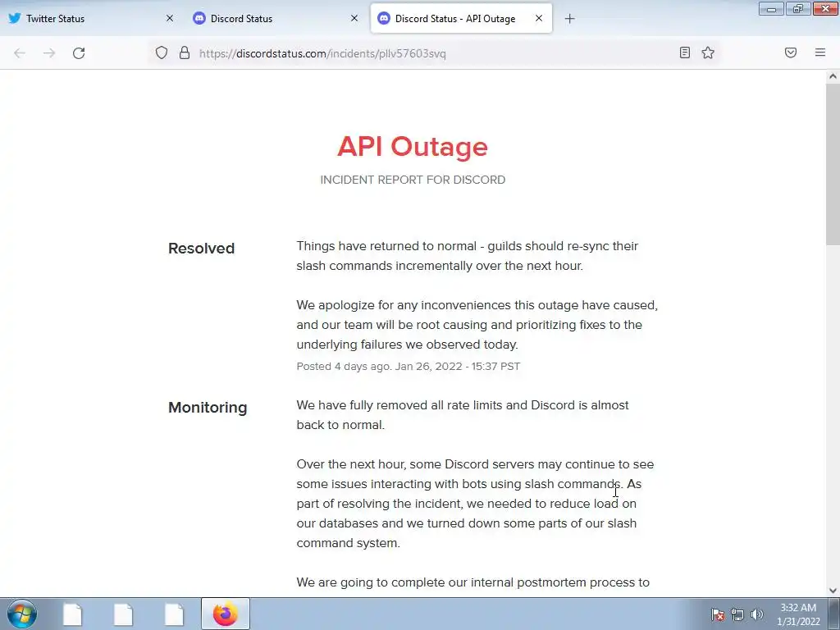Close the API Outage tab
The width and height of the screenshot is (840, 630).
tap(539, 18)
